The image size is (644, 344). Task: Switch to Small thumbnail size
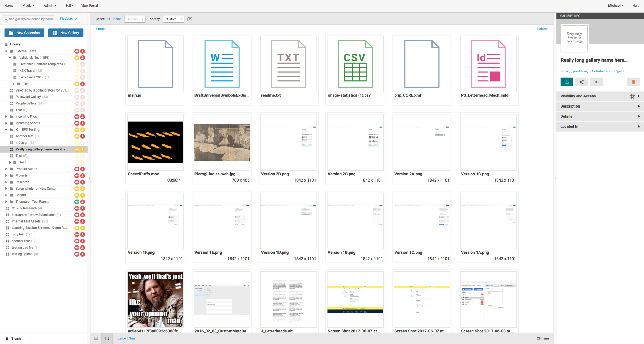(x=133, y=338)
